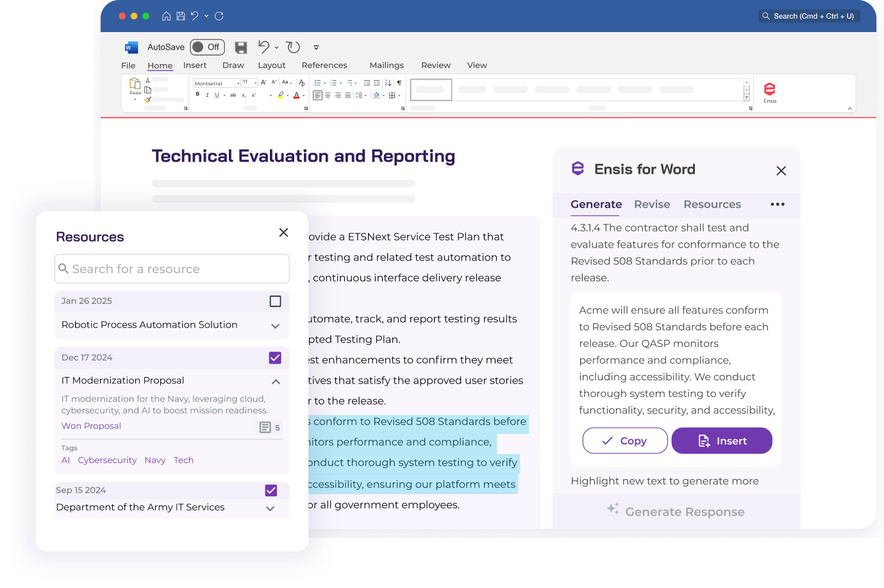Click the Align Right icon

[338, 95]
